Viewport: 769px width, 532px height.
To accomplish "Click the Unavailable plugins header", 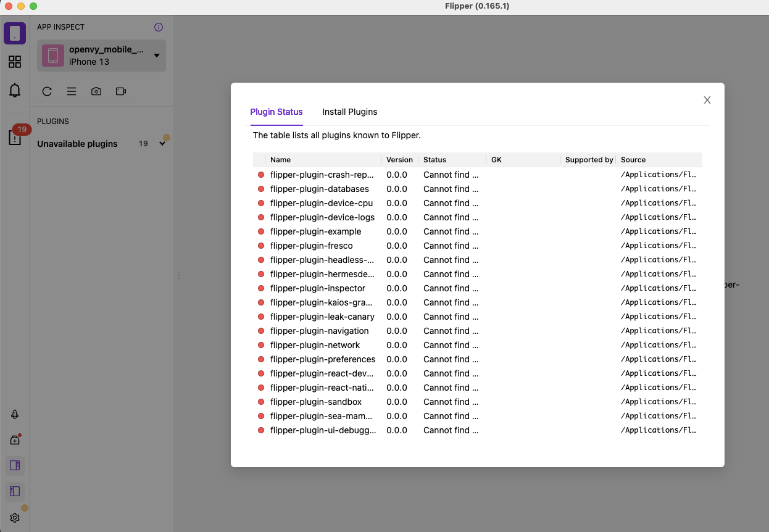I will (77, 143).
